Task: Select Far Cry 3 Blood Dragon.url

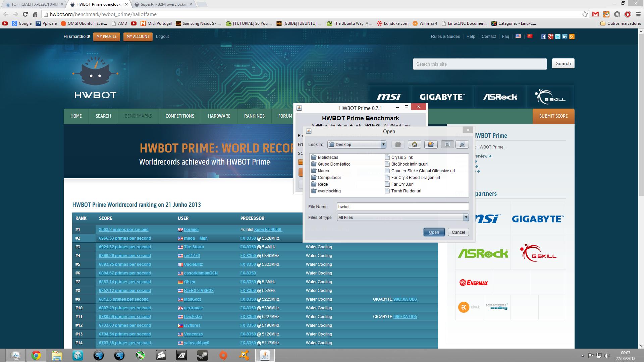Action: 413,177
